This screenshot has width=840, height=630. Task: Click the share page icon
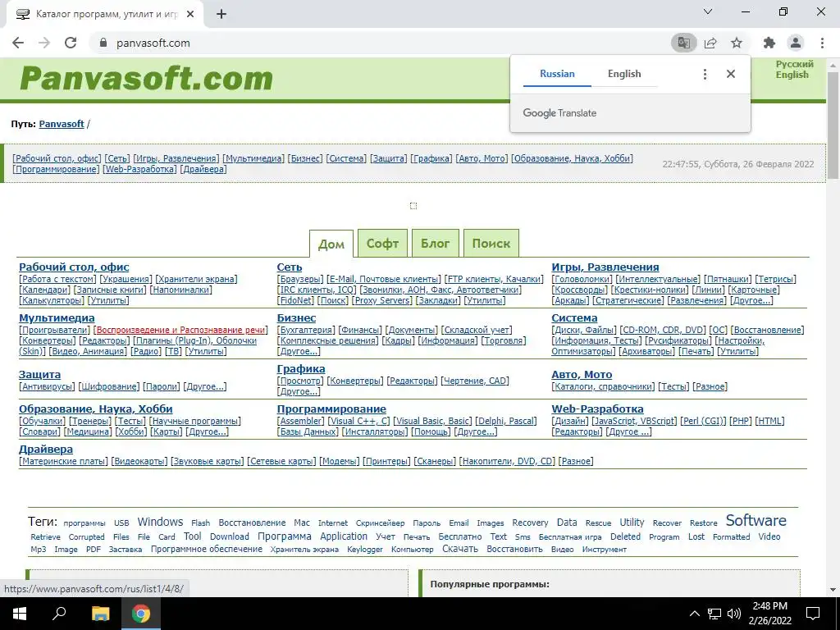[x=710, y=43]
